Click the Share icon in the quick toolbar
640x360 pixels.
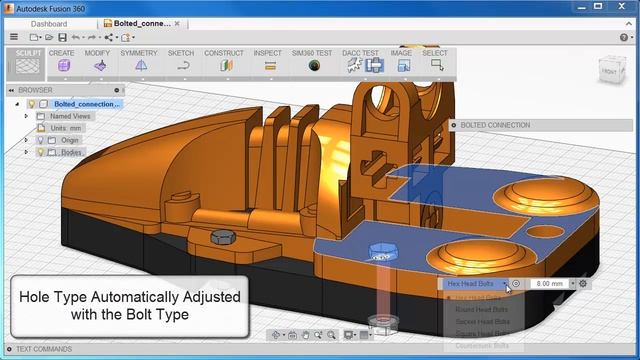[x=109, y=38]
